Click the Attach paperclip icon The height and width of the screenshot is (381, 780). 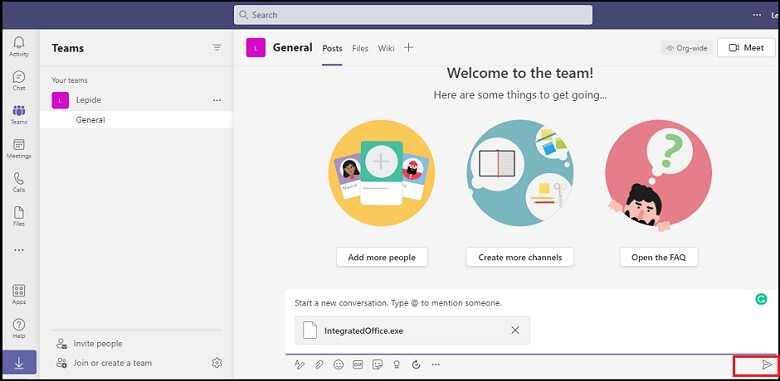point(319,365)
